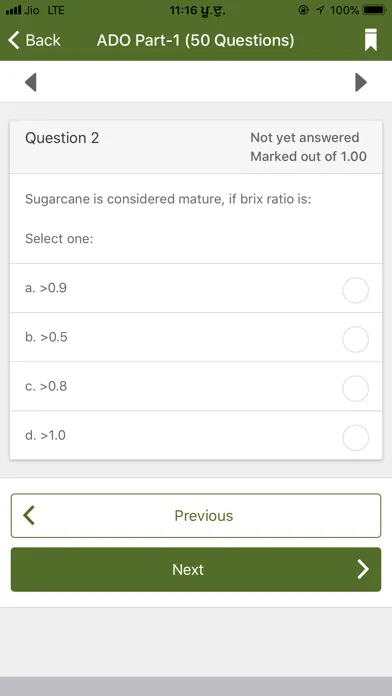Pick the >1.0 answer radio button

[356, 438]
